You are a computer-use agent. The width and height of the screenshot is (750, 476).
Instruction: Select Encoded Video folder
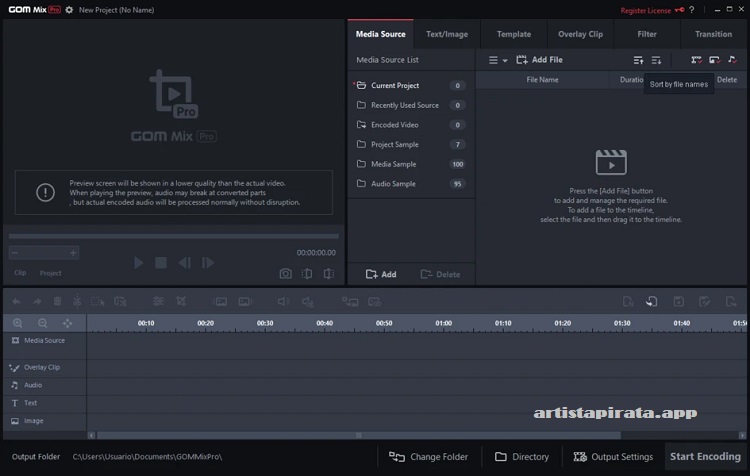tap(411, 124)
